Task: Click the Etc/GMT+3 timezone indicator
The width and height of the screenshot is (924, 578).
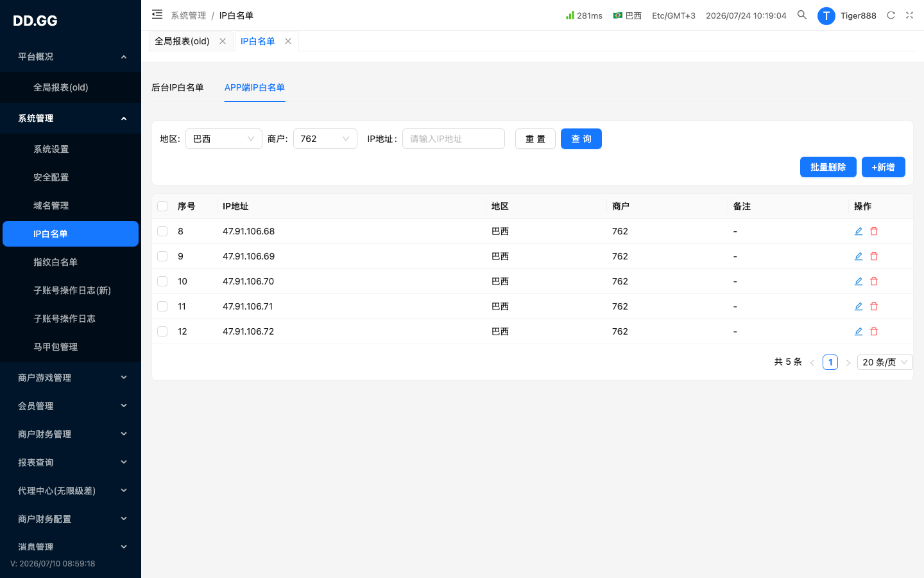Action: coord(674,15)
